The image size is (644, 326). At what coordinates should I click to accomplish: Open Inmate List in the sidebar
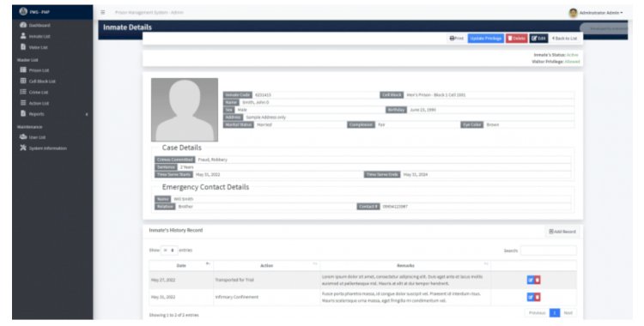tap(39, 37)
